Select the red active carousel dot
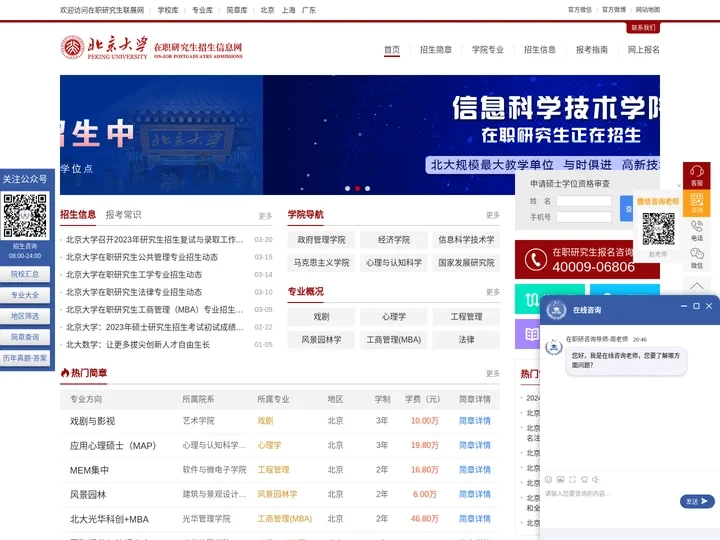The image size is (720, 540). (357, 188)
